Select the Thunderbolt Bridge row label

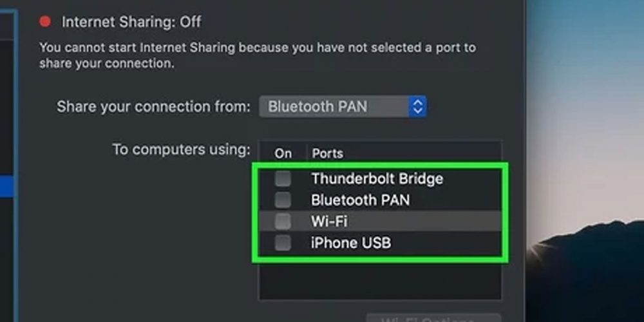tap(377, 178)
